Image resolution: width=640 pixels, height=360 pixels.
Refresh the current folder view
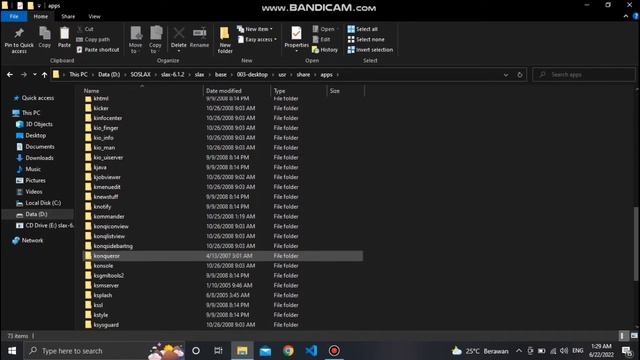[x=520, y=75]
